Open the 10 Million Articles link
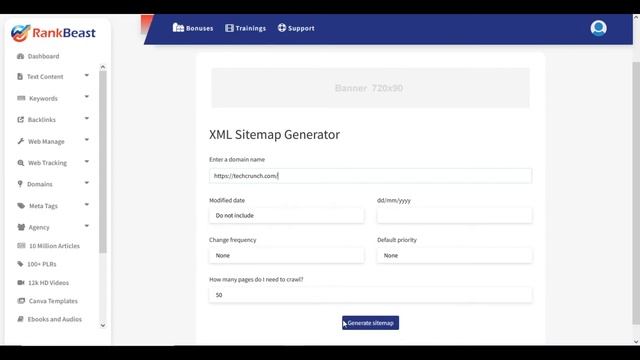 54,246
